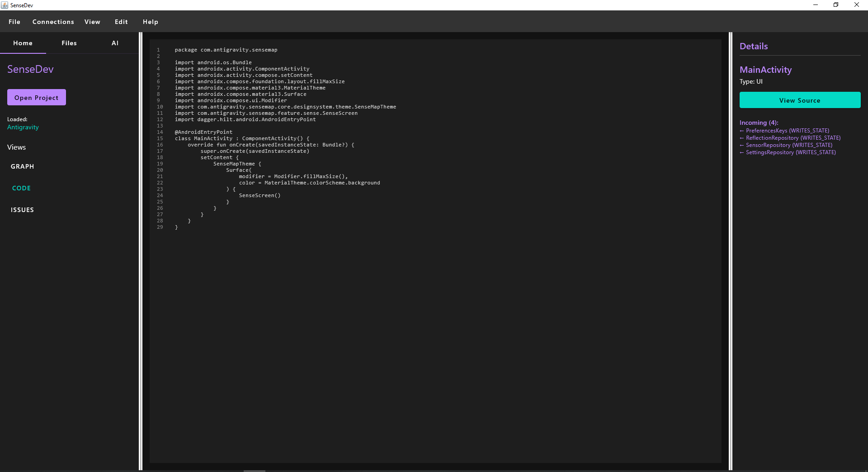Switch to the AI tab

tap(115, 43)
